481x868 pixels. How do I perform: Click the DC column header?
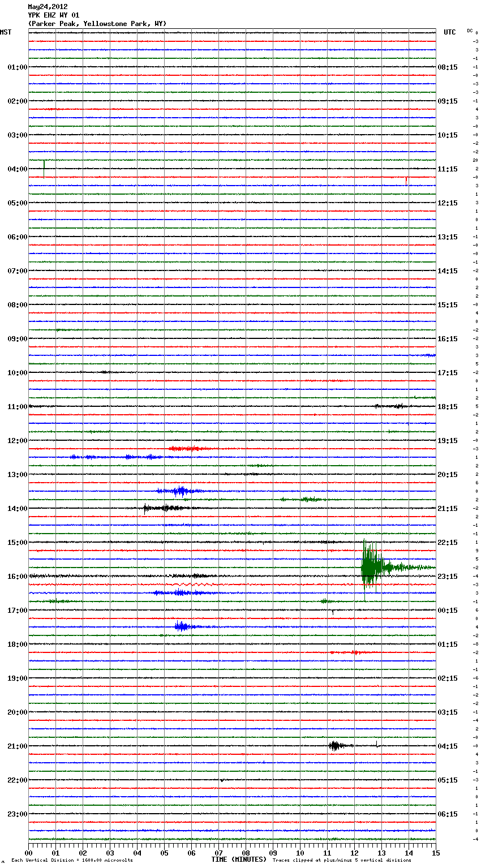470,30
